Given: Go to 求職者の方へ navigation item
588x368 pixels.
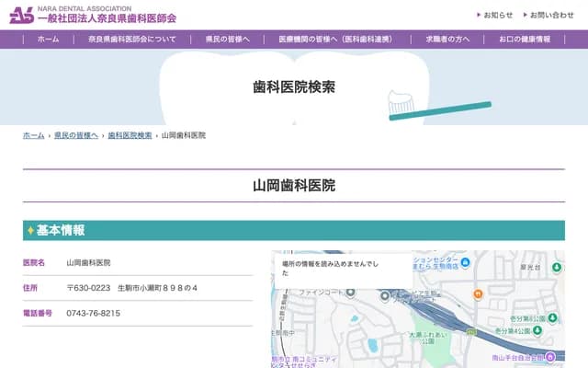Looking at the screenshot, I should point(447,40).
